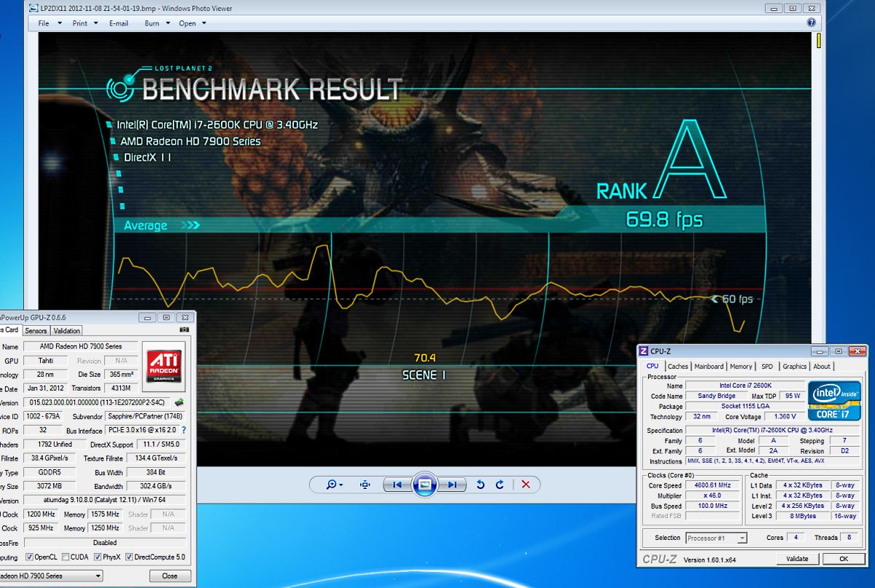Expand the GPU selection dropdown in GPU-Z
875x588 pixels.
coord(98,576)
